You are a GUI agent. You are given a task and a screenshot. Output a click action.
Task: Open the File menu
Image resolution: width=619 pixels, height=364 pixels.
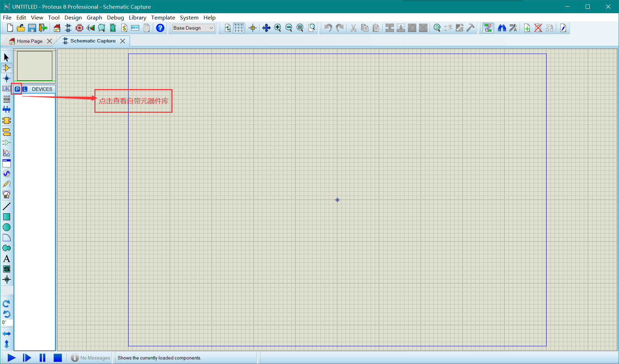(x=7, y=17)
